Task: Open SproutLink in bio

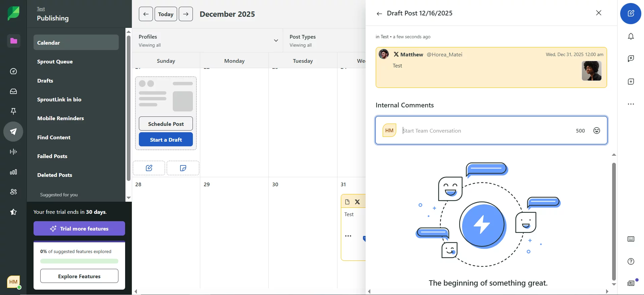Action: 59,99
